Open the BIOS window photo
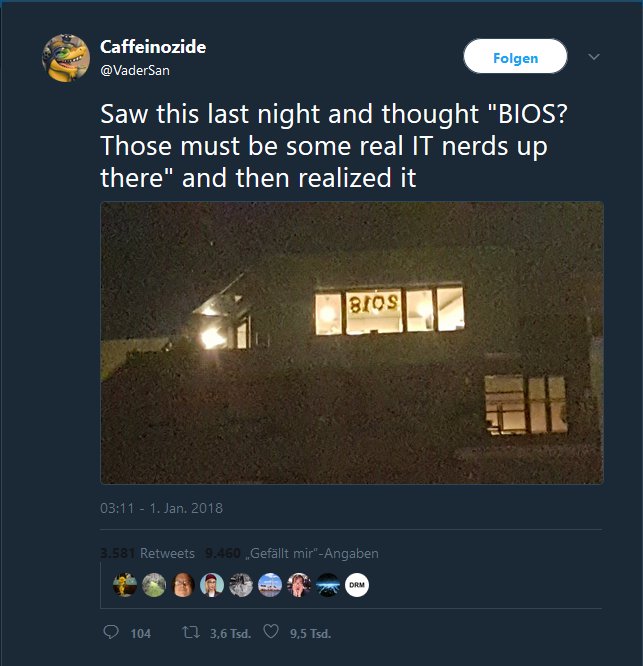The height and width of the screenshot is (666, 643). click(x=352, y=343)
